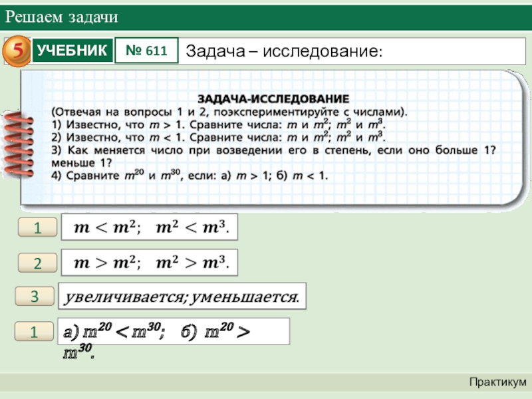Select the 'увеличивается; уменьшается' answer box
The image size is (532, 399).
coord(182,297)
